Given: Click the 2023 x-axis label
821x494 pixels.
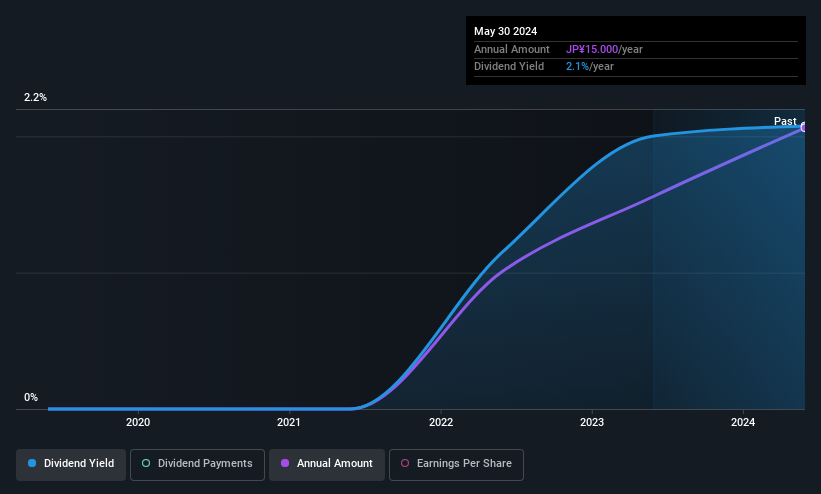Looking at the screenshot, I should tap(592, 422).
